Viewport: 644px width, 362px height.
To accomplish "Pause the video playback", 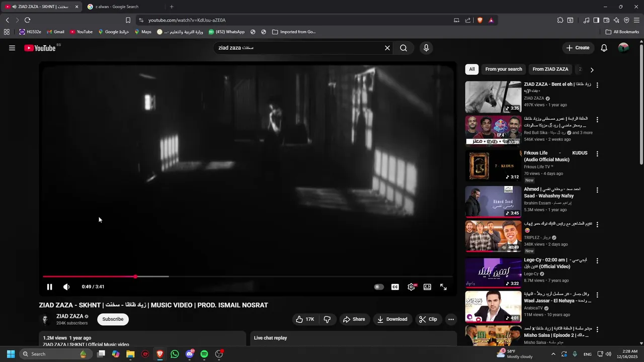I will coord(49,287).
